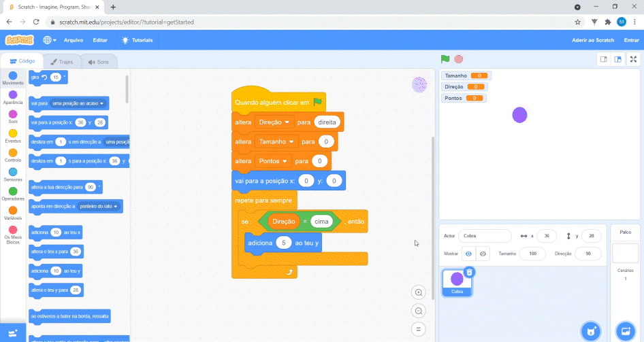Open the choose a sprite button

click(591, 331)
